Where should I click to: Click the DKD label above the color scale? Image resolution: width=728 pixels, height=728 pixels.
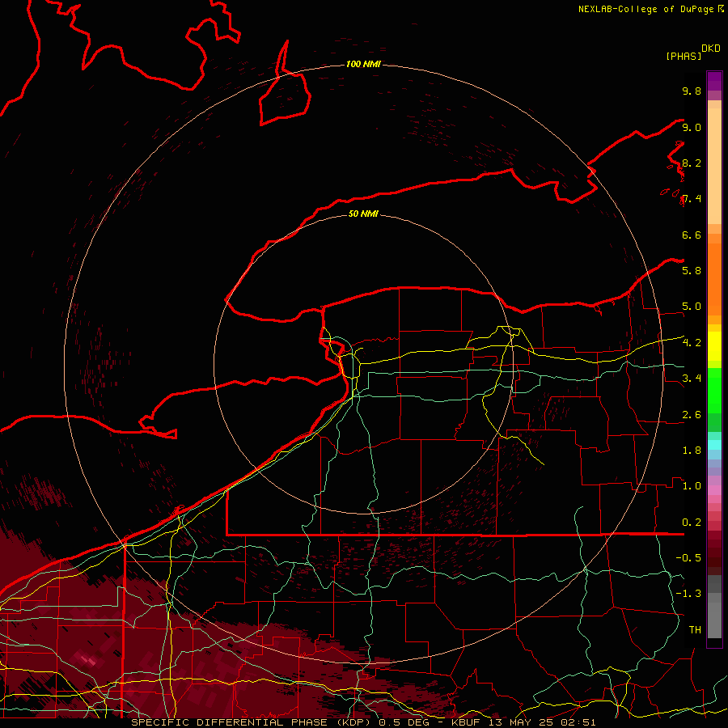click(x=711, y=49)
